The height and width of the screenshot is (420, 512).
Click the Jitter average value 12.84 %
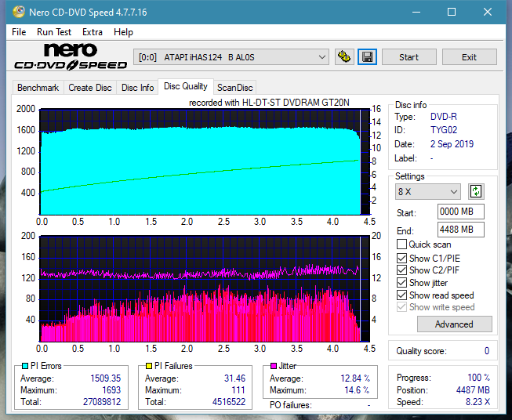tap(355, 378)
